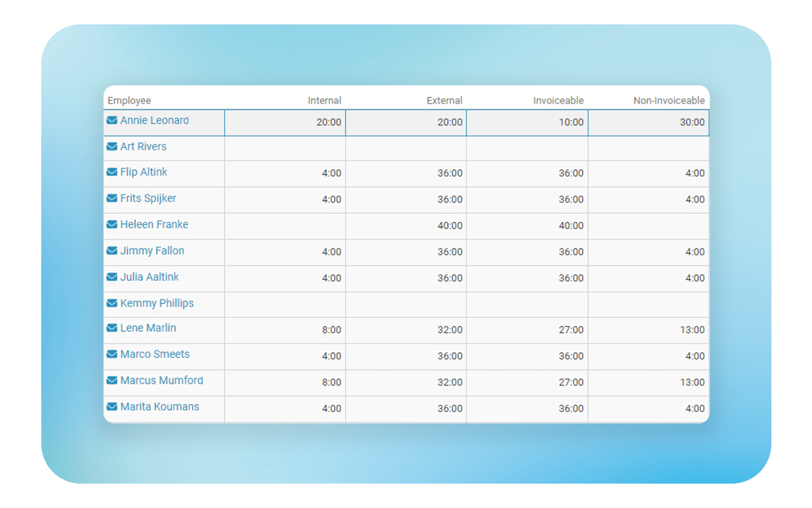Click the Invoiceable column header
This screenshot has height=508, width=812.
[x=558, y=101]
